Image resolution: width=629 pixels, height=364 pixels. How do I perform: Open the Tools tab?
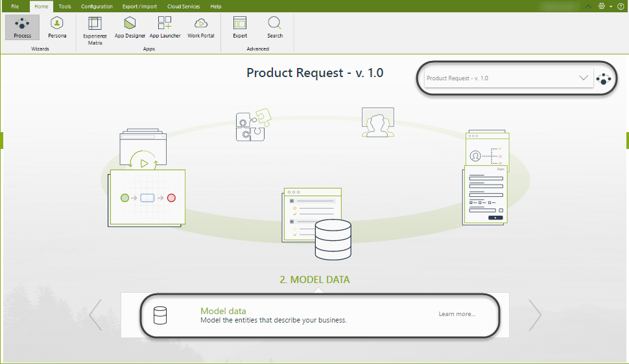pyautogui.click(x=65, y=6)
